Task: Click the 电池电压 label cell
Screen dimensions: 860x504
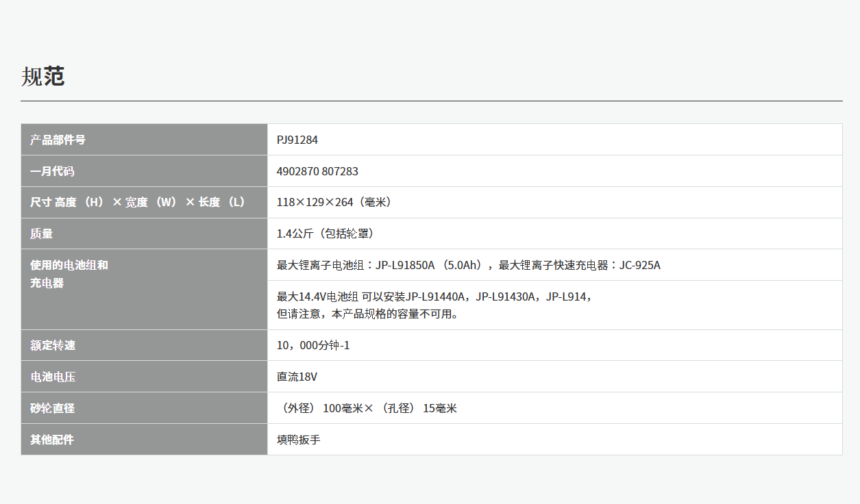Action: pyautogui.click(x=144, y=377)
